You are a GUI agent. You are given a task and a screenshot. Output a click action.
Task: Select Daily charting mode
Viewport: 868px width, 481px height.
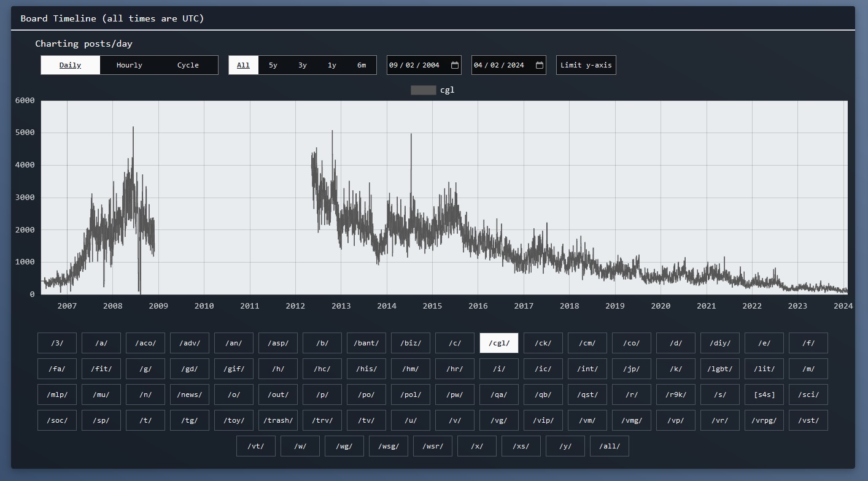70,65
